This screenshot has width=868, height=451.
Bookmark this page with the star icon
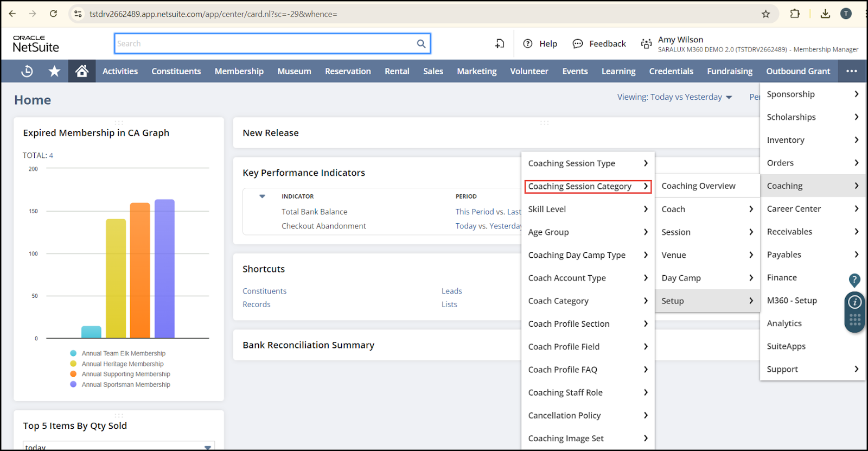765,14
